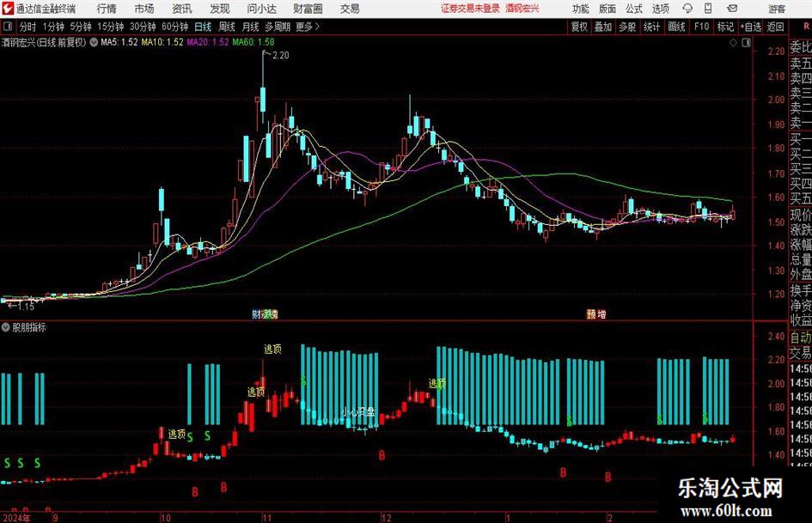Switch to the 分时 chart tab
The width and height of the screenshot is (812, 523).
click(28, 27)
